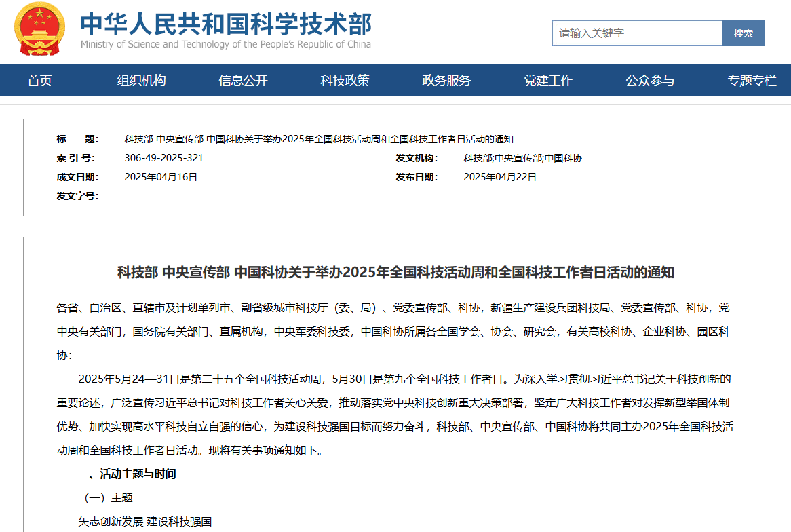Click the 成文日期 label
Image resolution: width=791 pixels, height=532 pixels.
[78, 177]
